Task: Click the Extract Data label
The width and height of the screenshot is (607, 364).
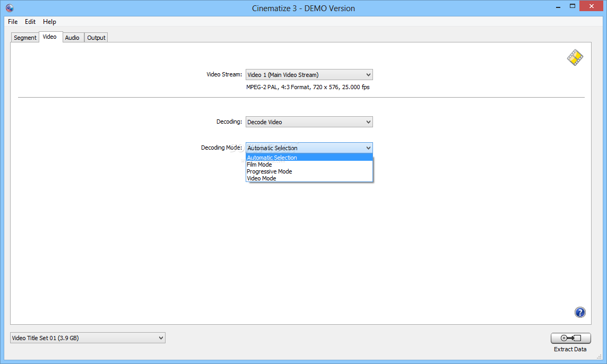Action: (570, 349)
